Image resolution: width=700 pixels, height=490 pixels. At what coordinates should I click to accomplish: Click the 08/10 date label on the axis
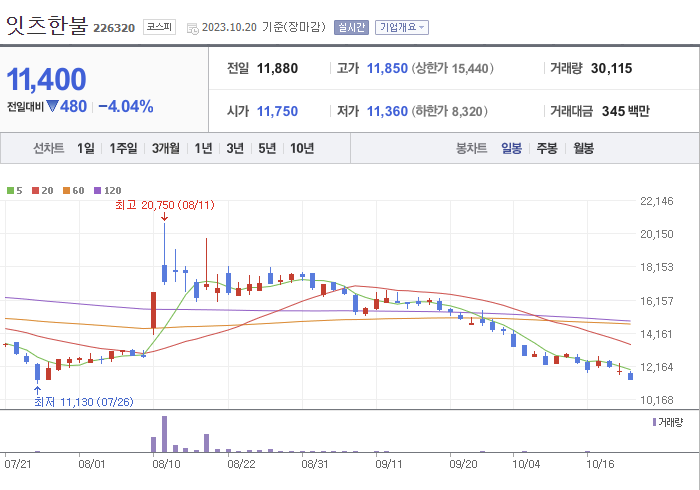point(166,464)
